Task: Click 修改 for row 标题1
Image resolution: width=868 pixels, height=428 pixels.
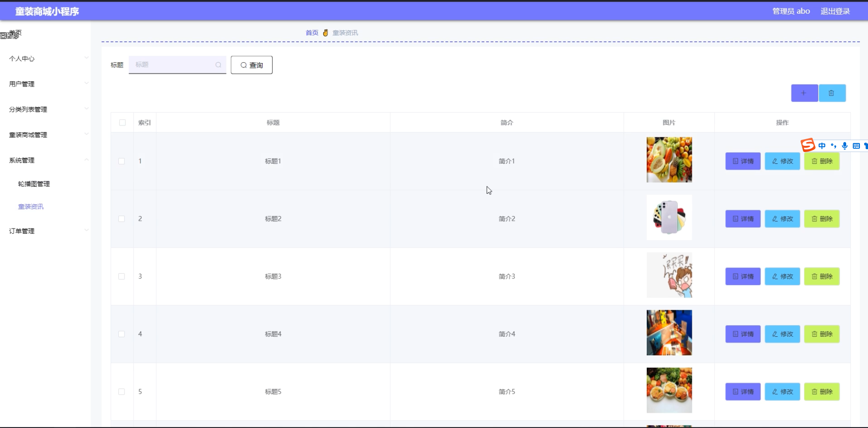Action: click(x=782, y=161)
